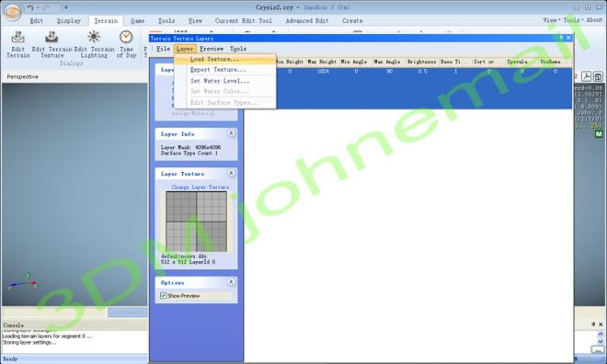
Task: Click the Max Height column header
Action: [323, 62]
